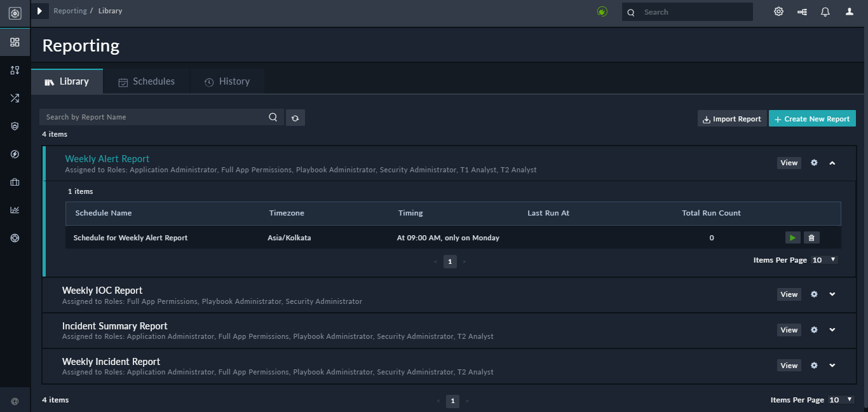868x412 pixels.
Task: Sort by Total Run Count column
Action: click(x=712, y=213)
